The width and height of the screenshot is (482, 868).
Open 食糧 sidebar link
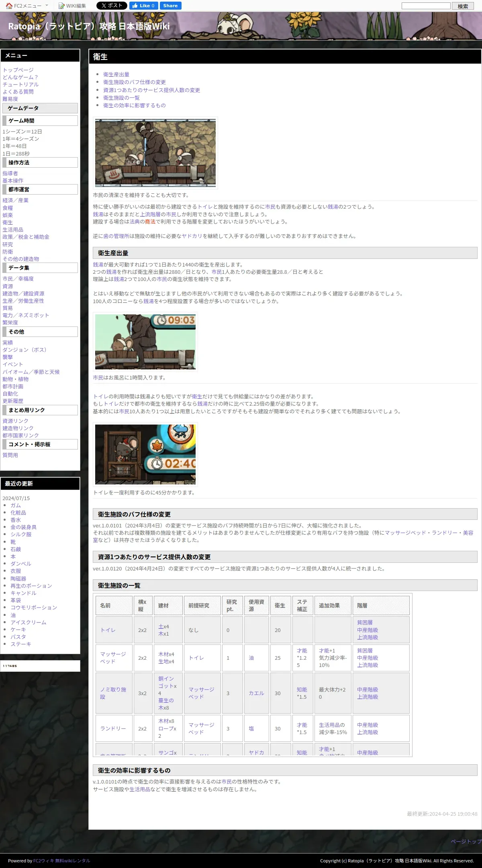8,208
